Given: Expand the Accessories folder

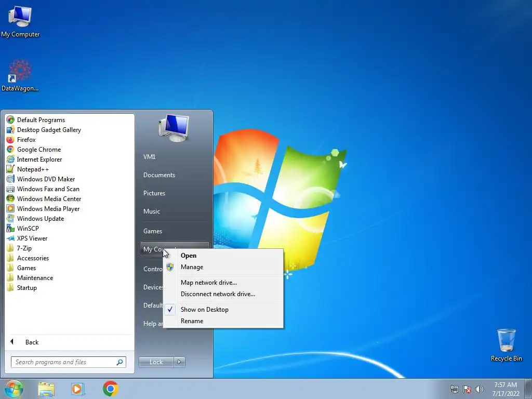Looking at the screenshot, I should [28, 258].
